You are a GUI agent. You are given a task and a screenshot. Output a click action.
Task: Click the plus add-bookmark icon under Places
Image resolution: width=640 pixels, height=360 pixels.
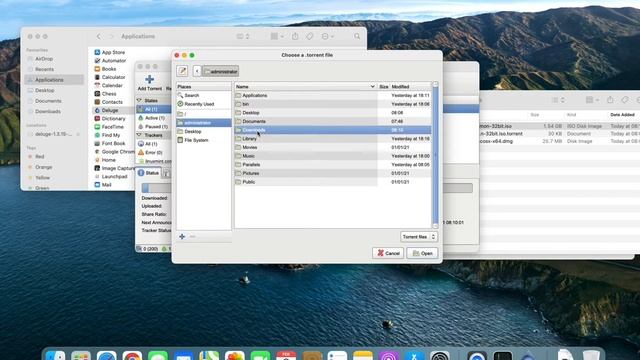tap(182, 236)
